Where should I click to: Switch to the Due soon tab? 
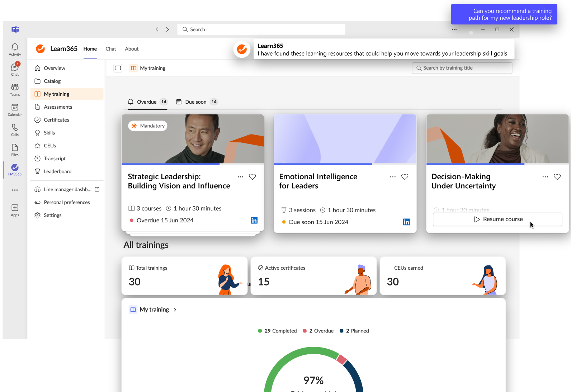click(x=196, y=102)
